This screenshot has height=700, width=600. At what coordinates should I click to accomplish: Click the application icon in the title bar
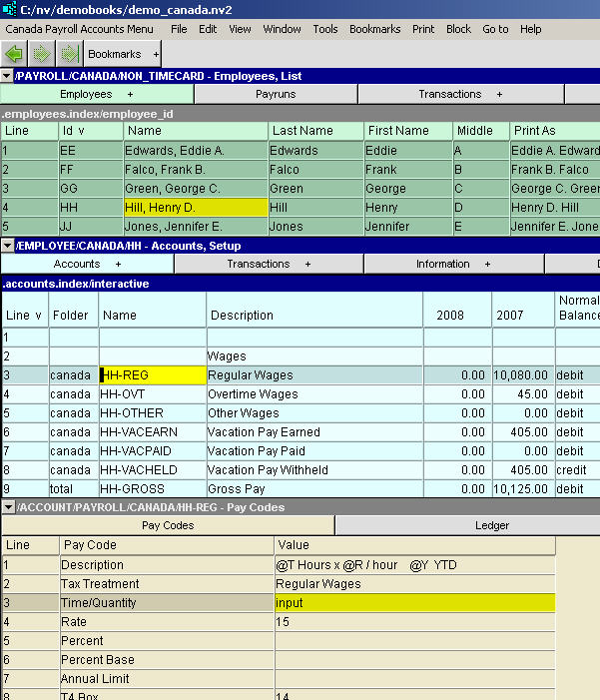(9, 8)
